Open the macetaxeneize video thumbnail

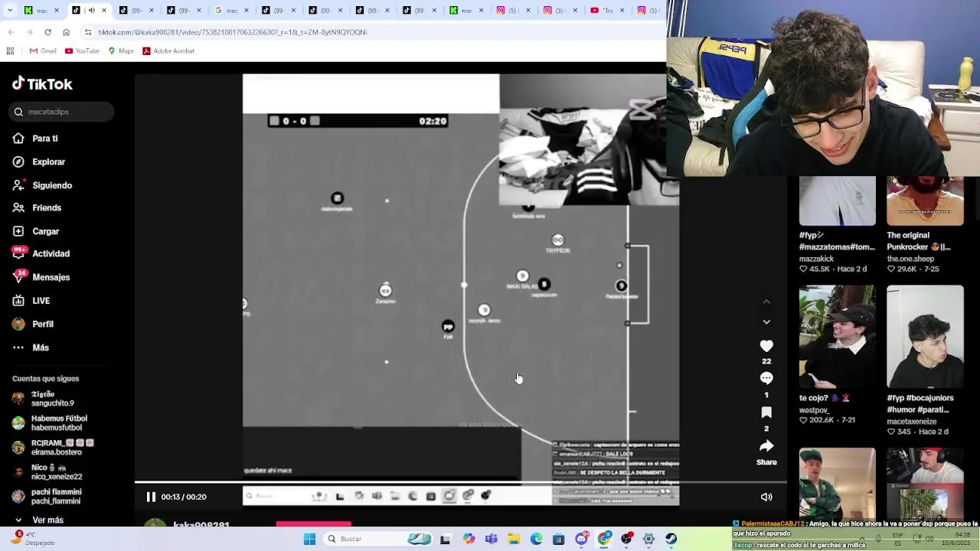(925, 337)
